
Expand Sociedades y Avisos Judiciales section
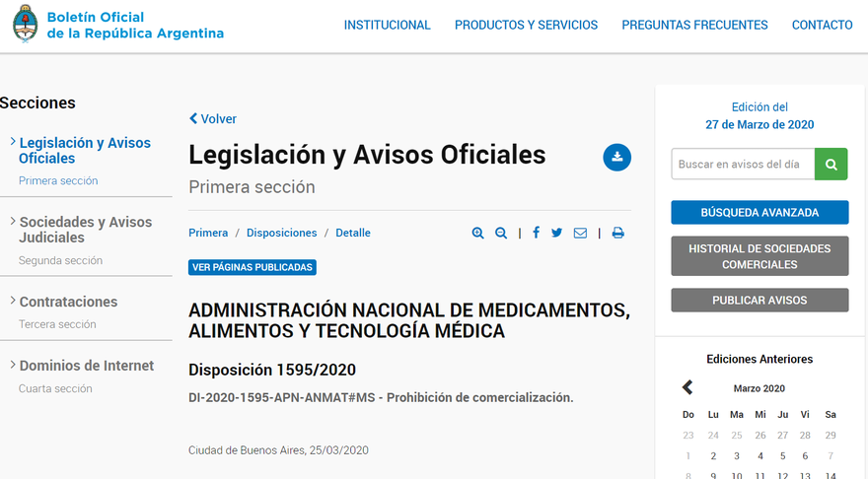tap(85, 230)
